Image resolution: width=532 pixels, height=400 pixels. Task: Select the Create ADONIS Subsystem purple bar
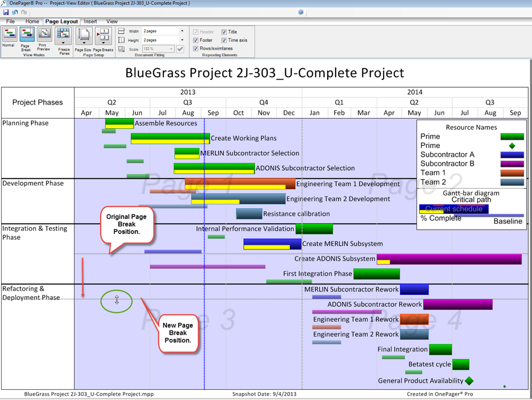[x=449, y=259]
